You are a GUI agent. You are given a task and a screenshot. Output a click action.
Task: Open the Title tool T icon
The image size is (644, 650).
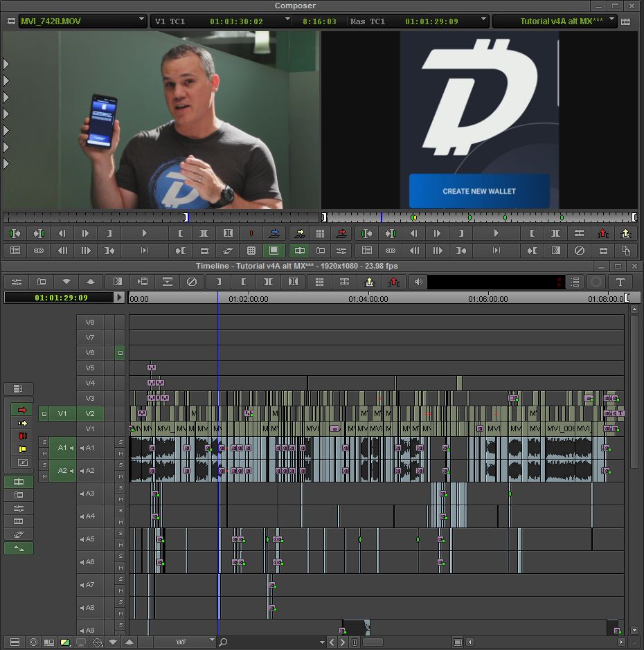[620, 282]
